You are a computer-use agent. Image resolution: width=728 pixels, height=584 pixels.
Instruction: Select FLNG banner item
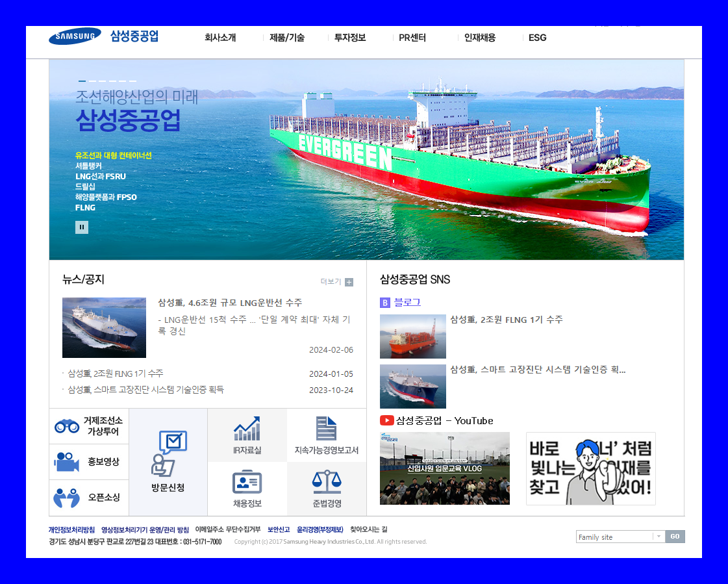pos(85,208)
